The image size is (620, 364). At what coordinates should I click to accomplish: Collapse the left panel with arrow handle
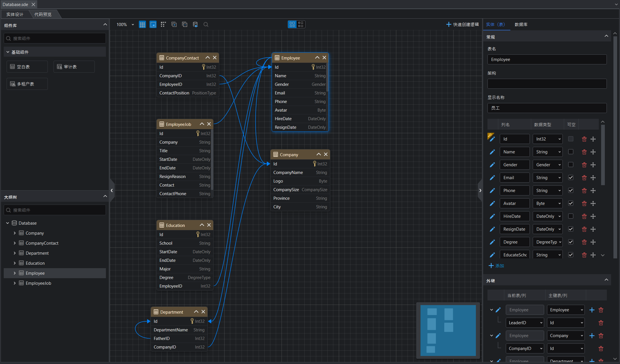(112, 190)
